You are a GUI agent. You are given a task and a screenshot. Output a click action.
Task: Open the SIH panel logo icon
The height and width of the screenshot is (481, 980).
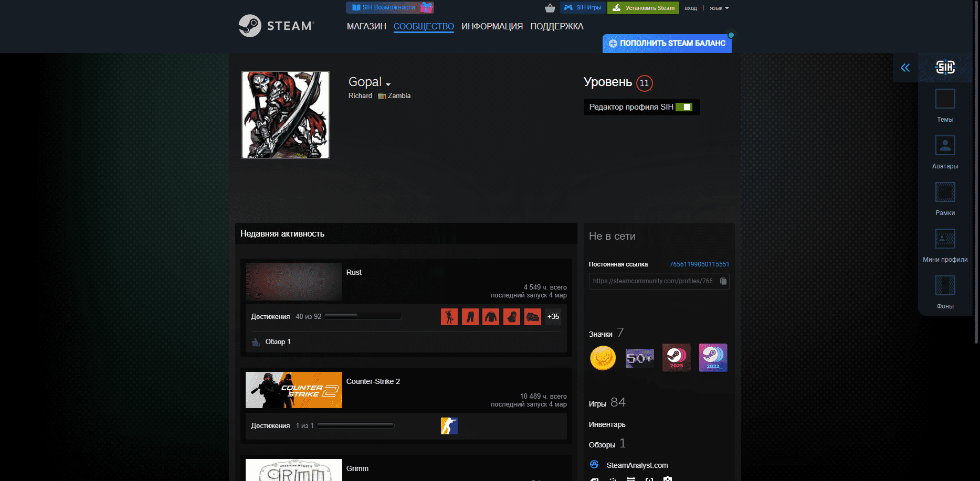tap(945, 67)
